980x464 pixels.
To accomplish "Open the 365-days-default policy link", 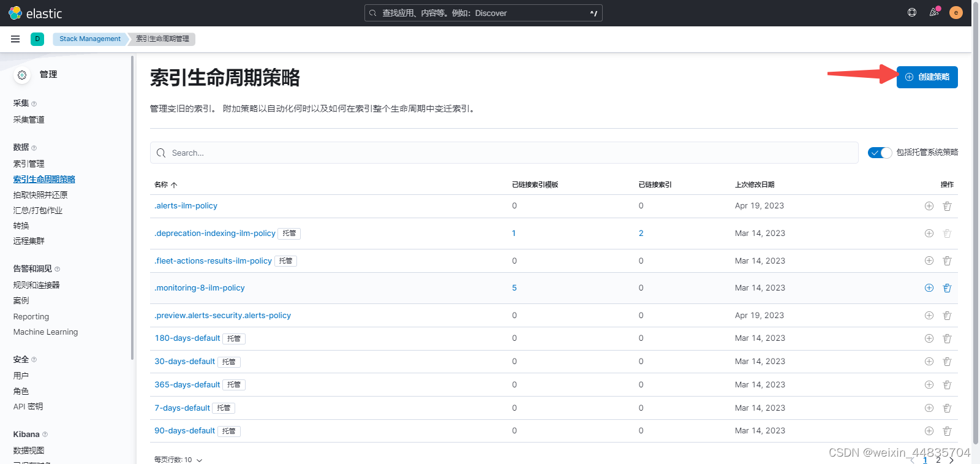I will [x=187, y=385].
